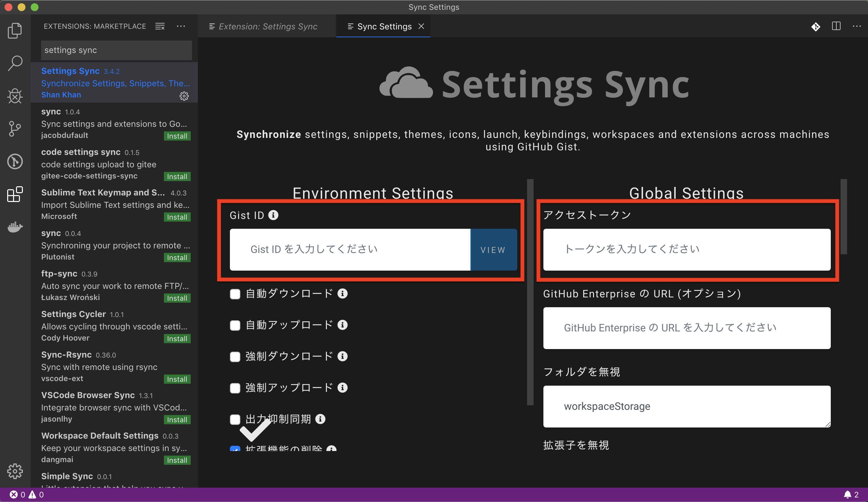Close the Sync Settings tab

[x=421, y=26]
